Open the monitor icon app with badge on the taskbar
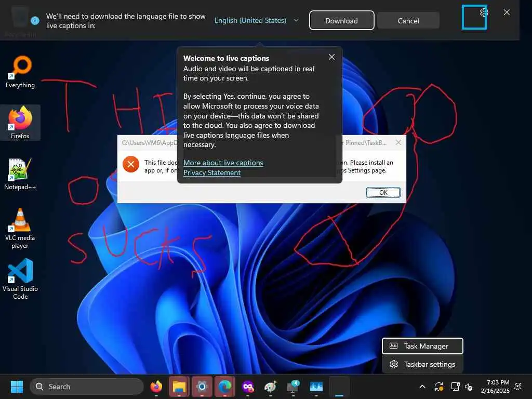 [x=293, y=387]
